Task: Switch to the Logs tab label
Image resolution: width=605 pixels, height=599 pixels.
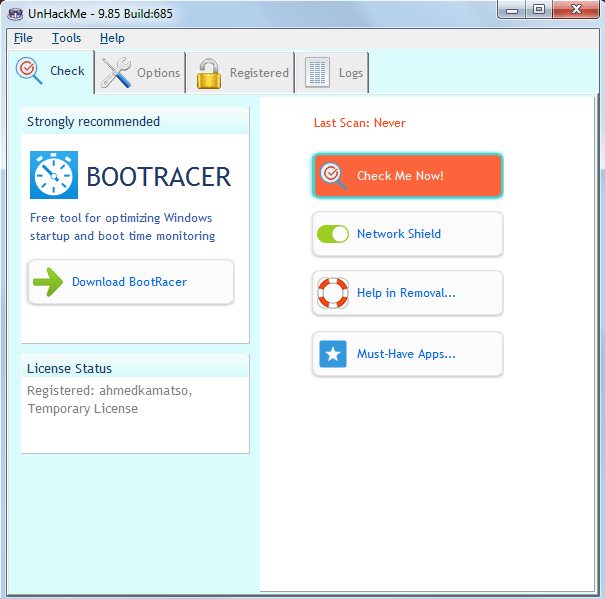Action: [x=351, y=73]
